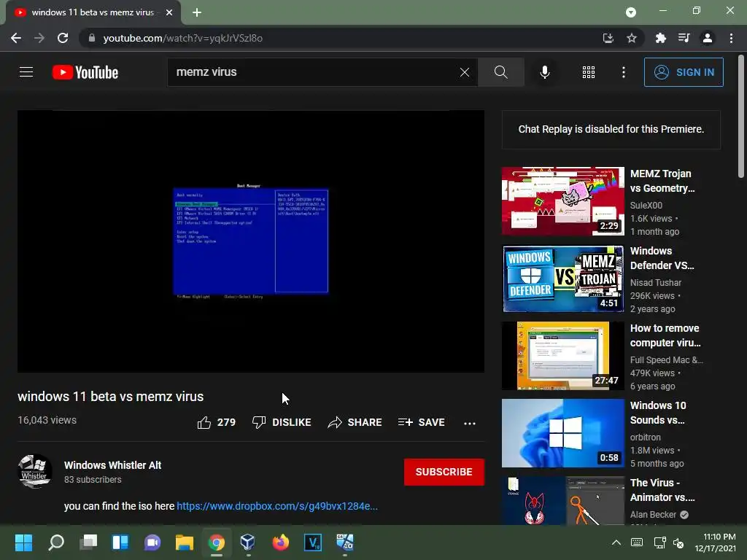Click the video player area
The image size is (747, 560).
pyautogui.click(x=251, y=241)
